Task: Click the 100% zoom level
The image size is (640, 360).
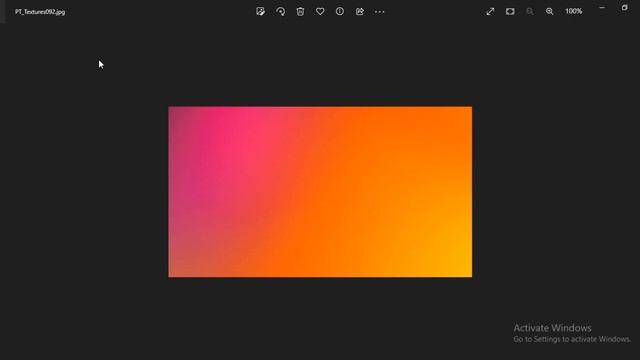Action: [x=573, y=11]
